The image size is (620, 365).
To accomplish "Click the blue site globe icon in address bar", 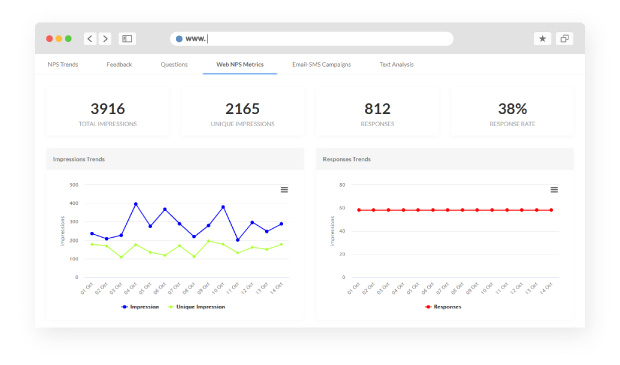I will [x=179, y=39].
